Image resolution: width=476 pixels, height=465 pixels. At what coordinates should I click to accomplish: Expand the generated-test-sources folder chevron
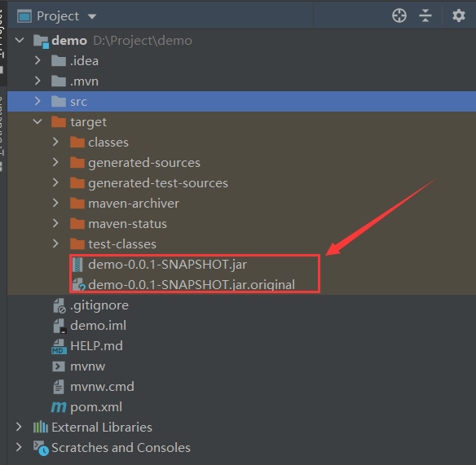(x=55, y=182)
